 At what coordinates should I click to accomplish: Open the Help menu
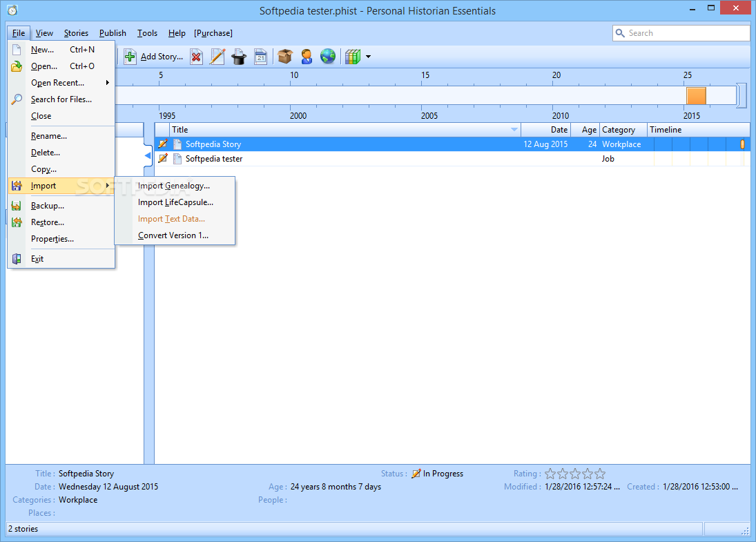point(177,32)
